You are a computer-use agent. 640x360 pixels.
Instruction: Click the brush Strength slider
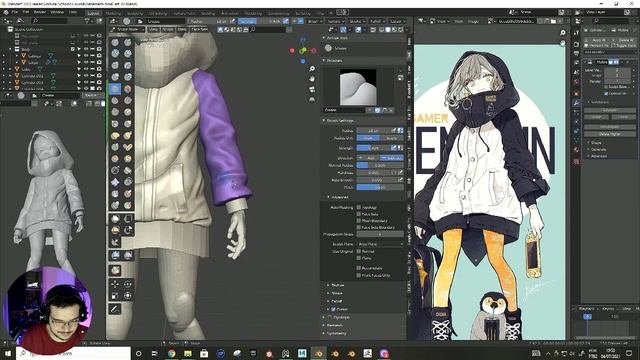(374, 148)
